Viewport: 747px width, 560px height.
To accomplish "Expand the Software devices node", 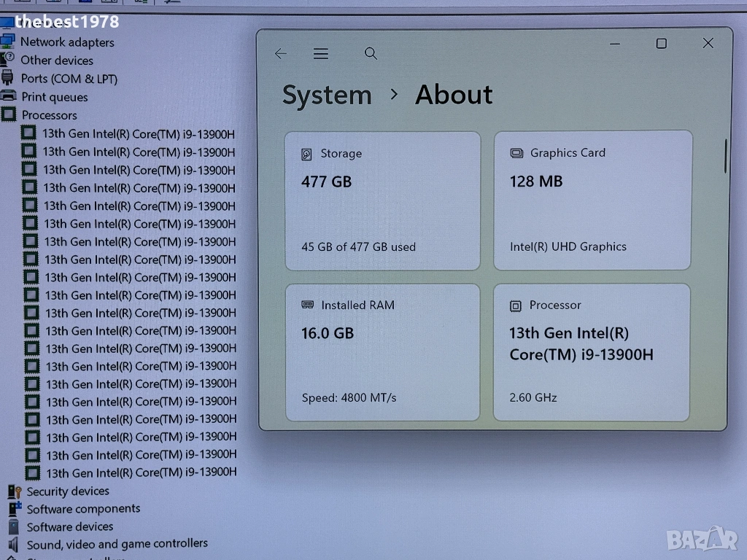I will 70,527.
